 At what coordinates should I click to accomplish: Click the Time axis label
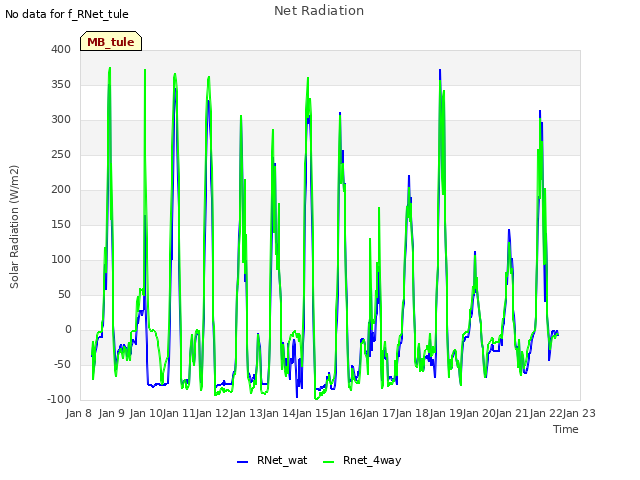(x=566, y=429)
